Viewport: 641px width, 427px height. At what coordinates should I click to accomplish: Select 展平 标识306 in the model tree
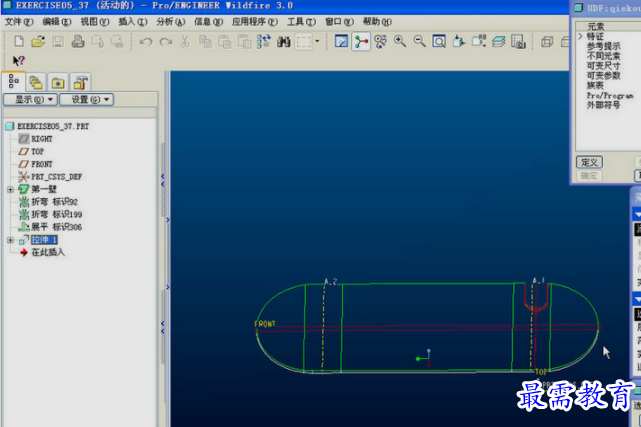pyautogui.click(x=56, y=227)
